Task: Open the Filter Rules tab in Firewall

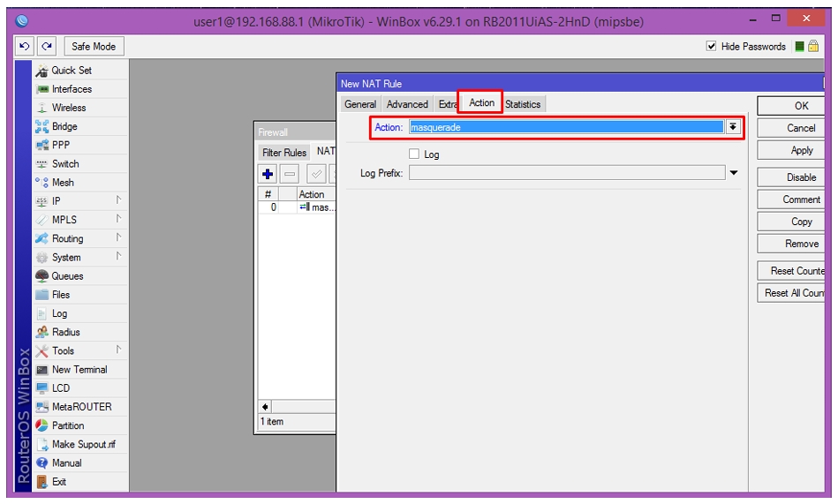Action: tap(284, 153)
